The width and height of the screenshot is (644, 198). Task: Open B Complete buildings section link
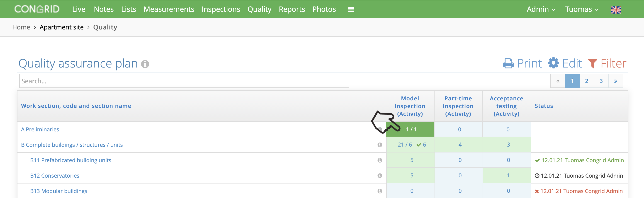click(x=72, y=145)
